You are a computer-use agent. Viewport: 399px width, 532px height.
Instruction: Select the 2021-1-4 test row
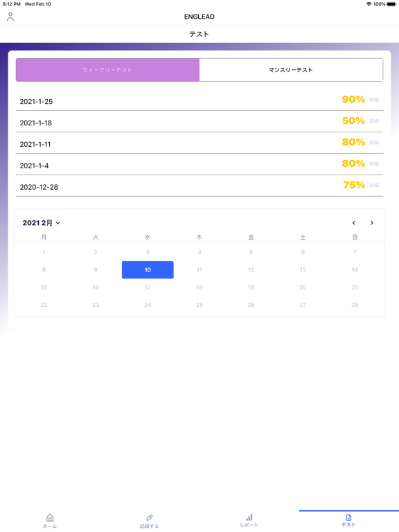[x=199, y=164]
